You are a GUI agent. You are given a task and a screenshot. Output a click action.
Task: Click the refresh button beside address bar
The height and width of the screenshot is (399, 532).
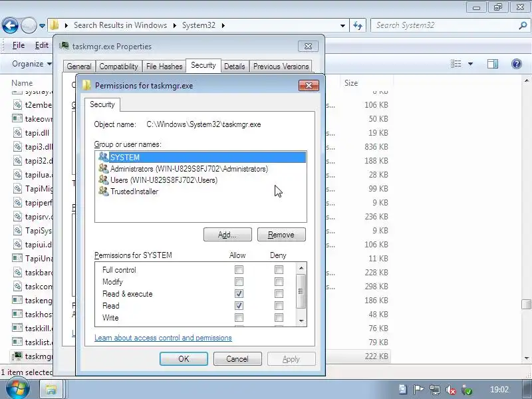pyautogui.click(x=358, y=25)
